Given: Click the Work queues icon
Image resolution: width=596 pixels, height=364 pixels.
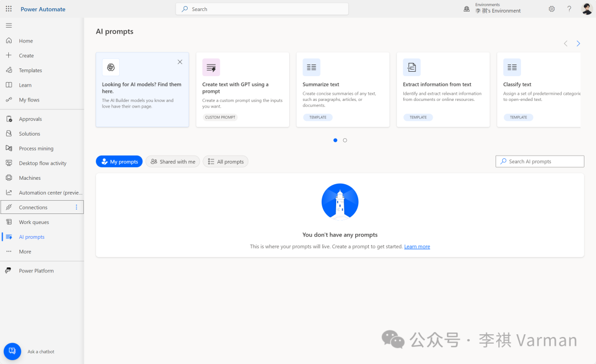Looking at the screenshot, I should (x=9, y=222).
